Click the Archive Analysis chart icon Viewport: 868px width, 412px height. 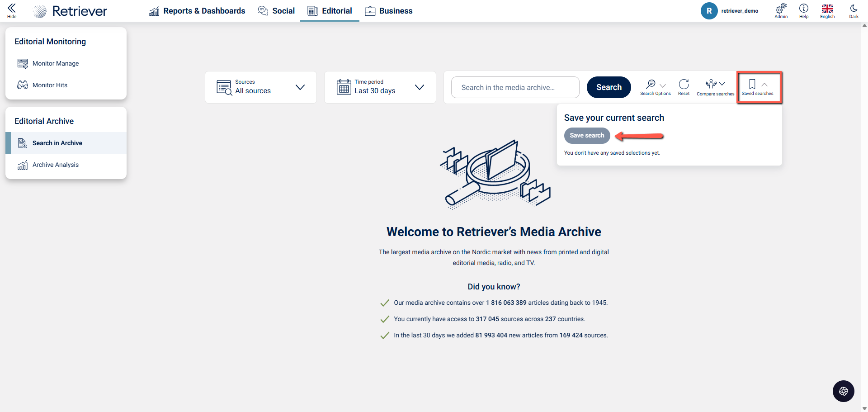[x=23, y=165]
